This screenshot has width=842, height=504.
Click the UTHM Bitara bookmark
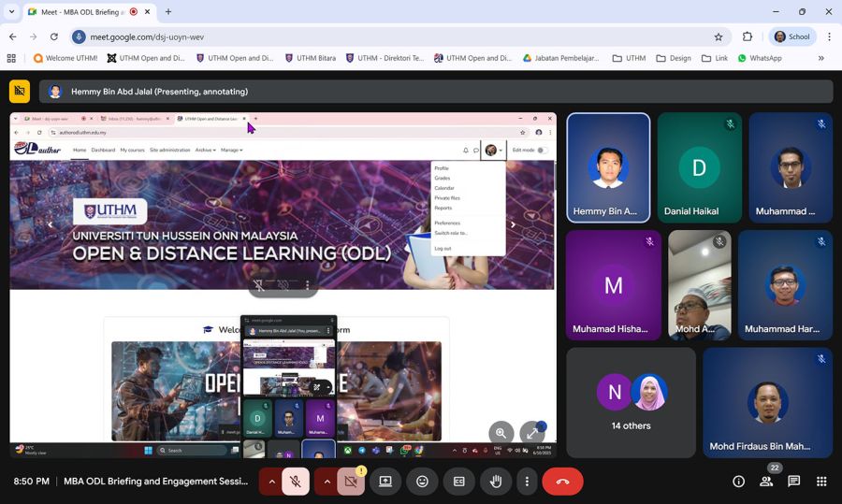(310, 58)
